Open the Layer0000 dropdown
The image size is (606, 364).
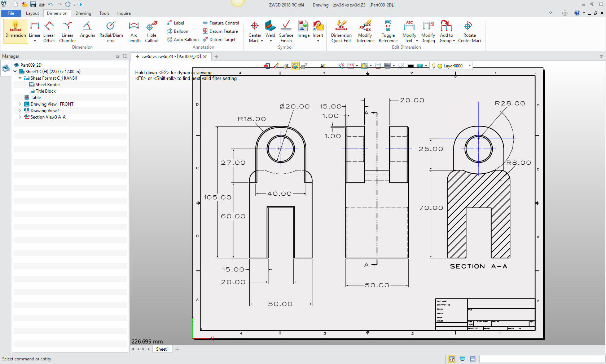[x=470, y=66]
